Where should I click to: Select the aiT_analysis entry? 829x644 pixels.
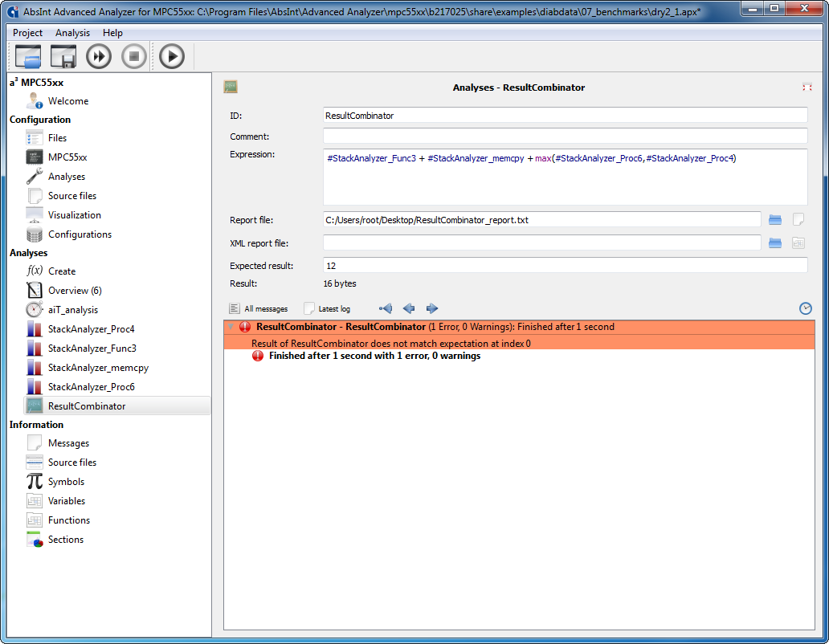click(73, 310)
